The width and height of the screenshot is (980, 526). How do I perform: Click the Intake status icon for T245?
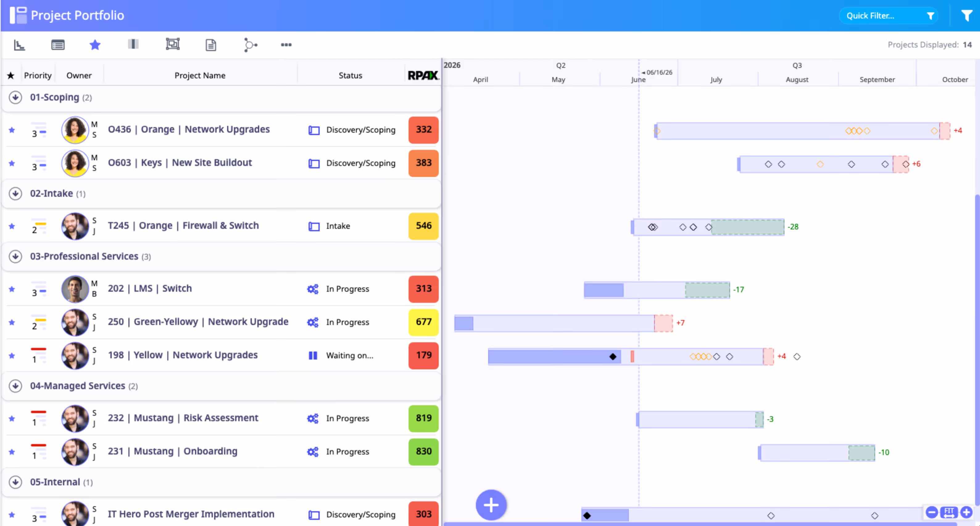click(314, 227)
